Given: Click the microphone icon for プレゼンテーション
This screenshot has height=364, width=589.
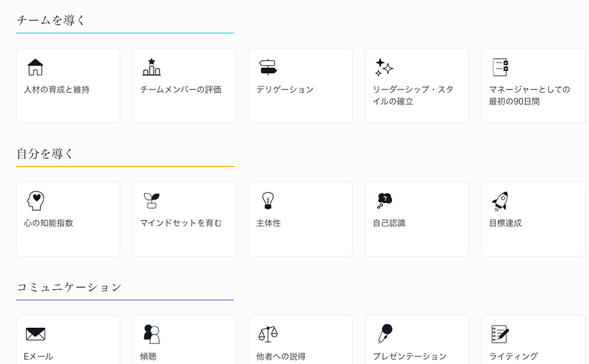Looking at the screenshot, I should [385, 334].
